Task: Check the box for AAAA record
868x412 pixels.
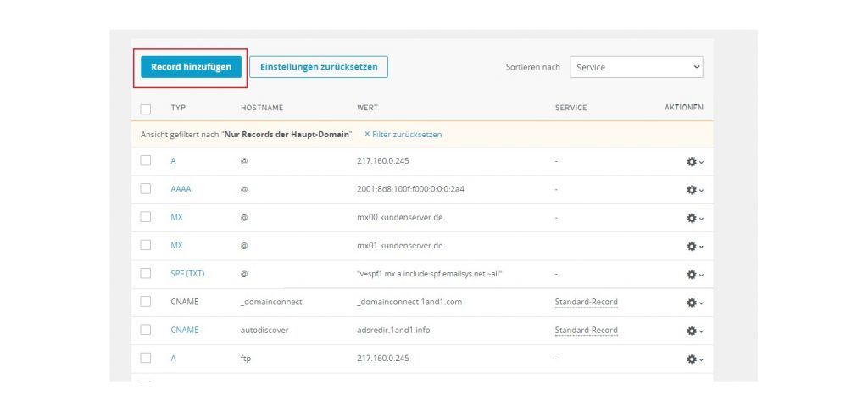Action: 146,189
